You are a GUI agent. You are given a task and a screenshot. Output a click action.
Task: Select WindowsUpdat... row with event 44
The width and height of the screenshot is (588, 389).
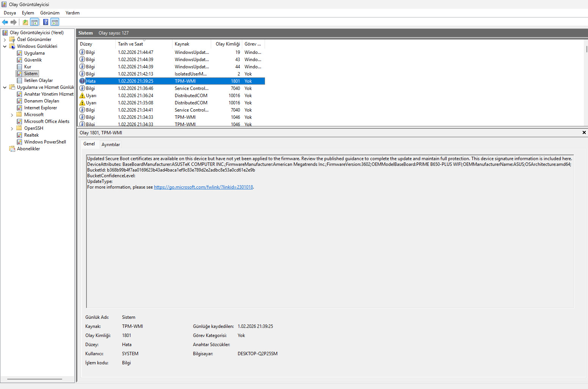click(171, 67)
